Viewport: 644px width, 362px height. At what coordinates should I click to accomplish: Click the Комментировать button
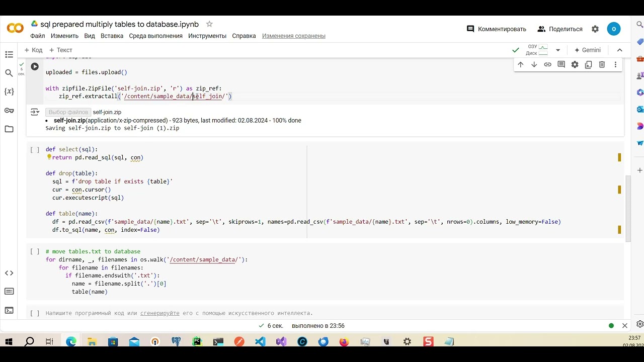497,29
